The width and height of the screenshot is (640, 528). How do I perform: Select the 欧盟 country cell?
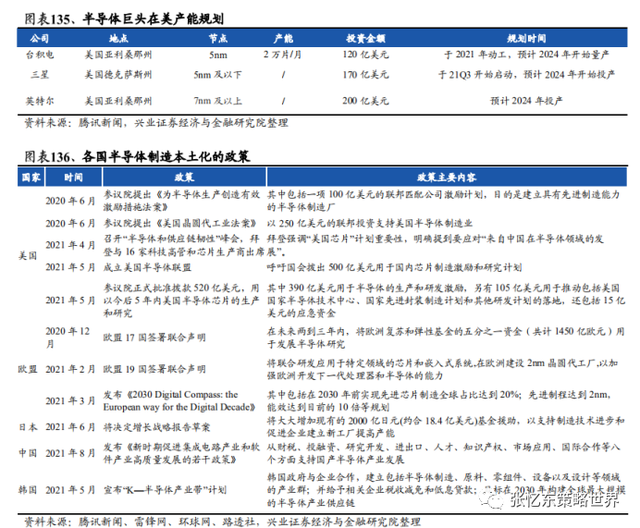(28, 369)
